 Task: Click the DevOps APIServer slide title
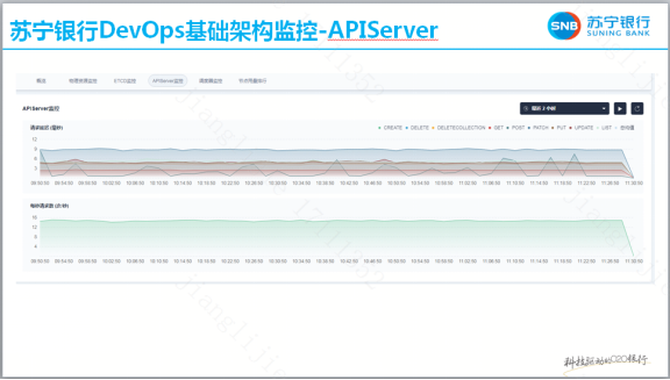tap(223, 30)
